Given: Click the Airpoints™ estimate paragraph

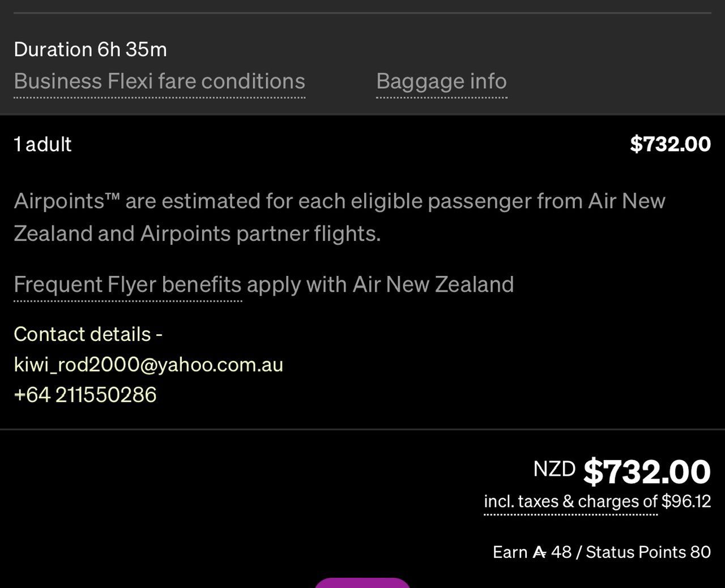Looking at the screenshot, I should (339, 218).
